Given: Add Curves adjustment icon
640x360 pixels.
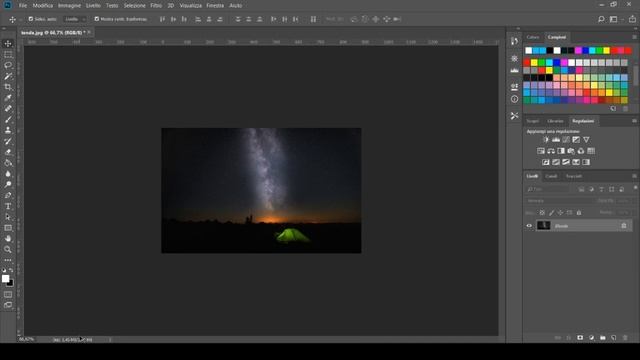Looking at the screenshot, I should (566, 140).
